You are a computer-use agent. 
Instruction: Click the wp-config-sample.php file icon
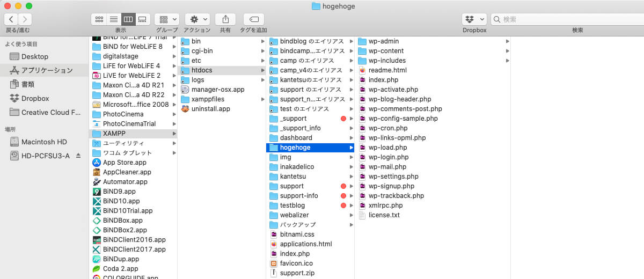[362, 119]
